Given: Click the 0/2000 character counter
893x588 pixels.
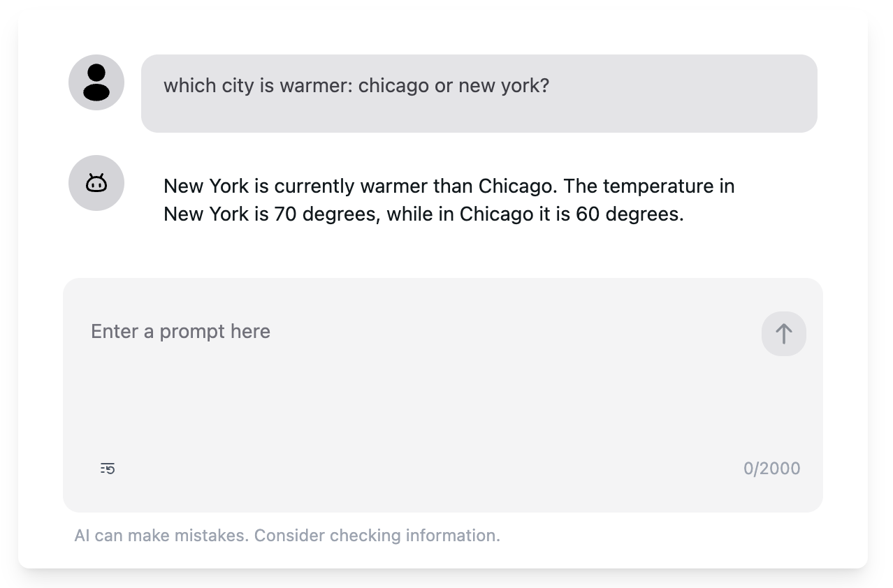Looking at the screenshot, I should click(771, 469).
